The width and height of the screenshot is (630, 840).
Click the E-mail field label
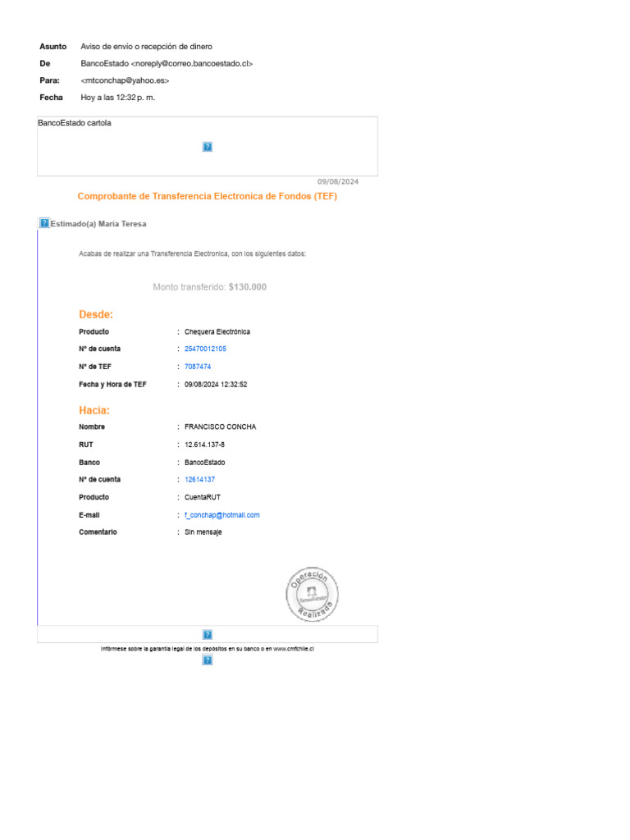point(89,515)
